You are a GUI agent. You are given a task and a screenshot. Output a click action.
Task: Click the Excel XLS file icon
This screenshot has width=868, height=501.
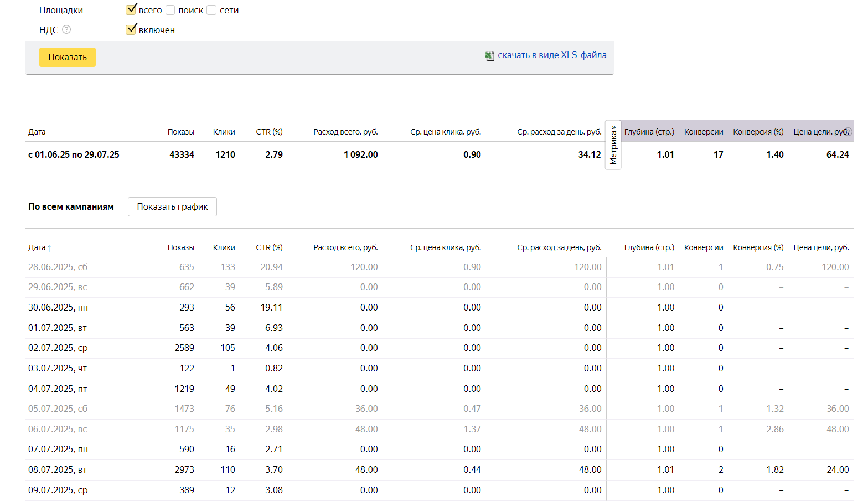pyautogui.click(x=489, y=55)
